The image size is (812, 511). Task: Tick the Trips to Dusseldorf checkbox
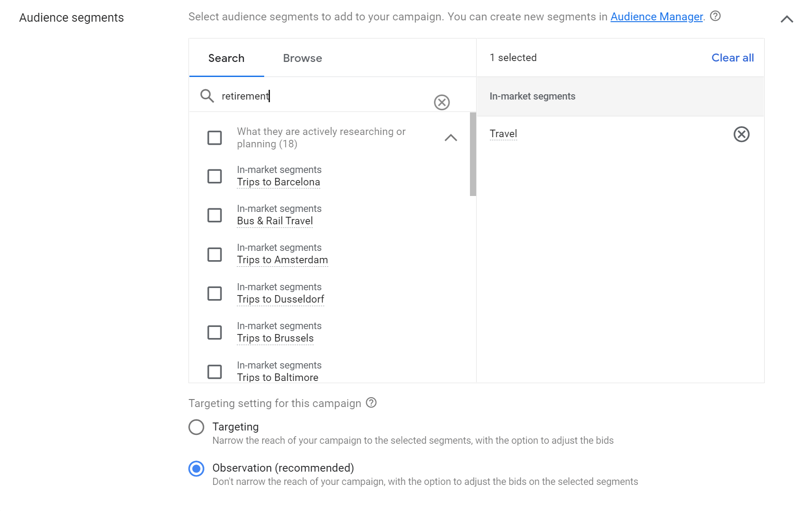click(x=215, y=293)
